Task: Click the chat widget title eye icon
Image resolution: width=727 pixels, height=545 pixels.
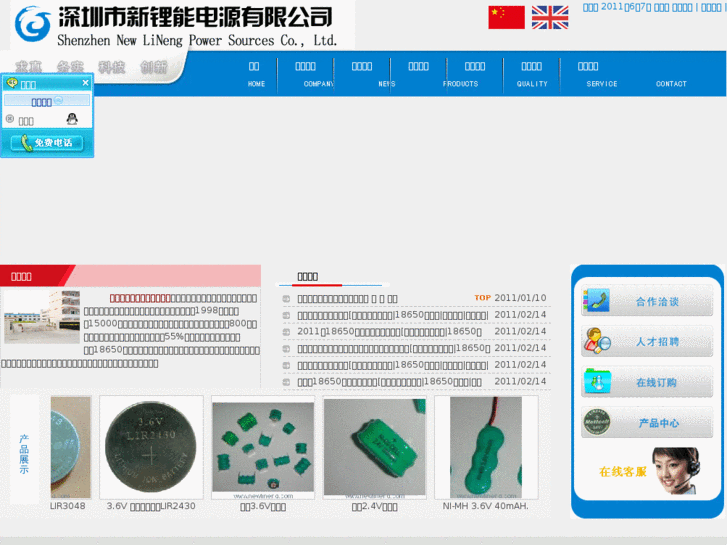Action: pyautogui.click(x=12, y=83)
